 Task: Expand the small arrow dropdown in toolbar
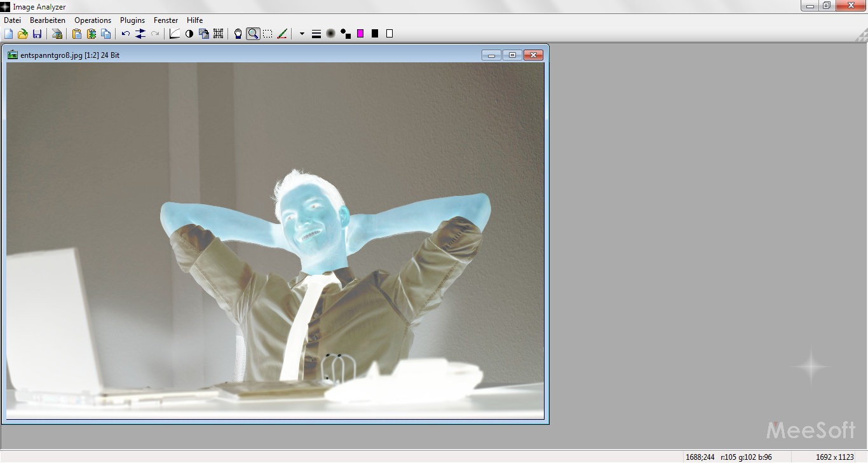point(302,34)
